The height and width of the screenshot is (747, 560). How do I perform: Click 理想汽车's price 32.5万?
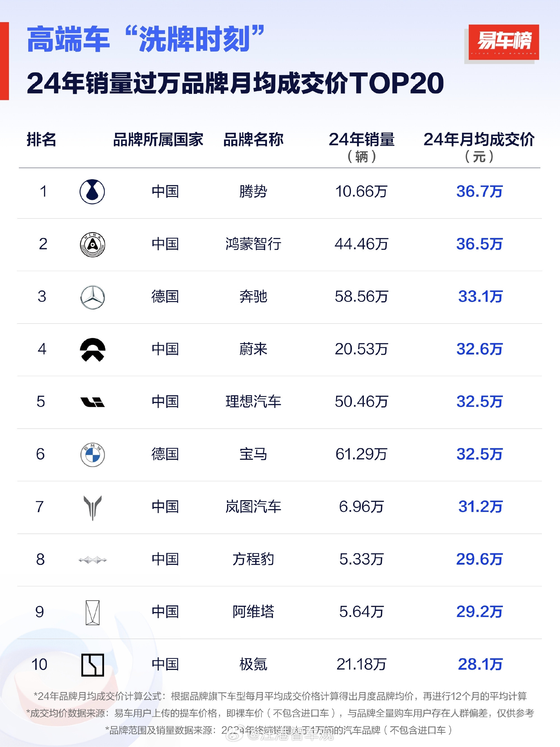point(479,402)
